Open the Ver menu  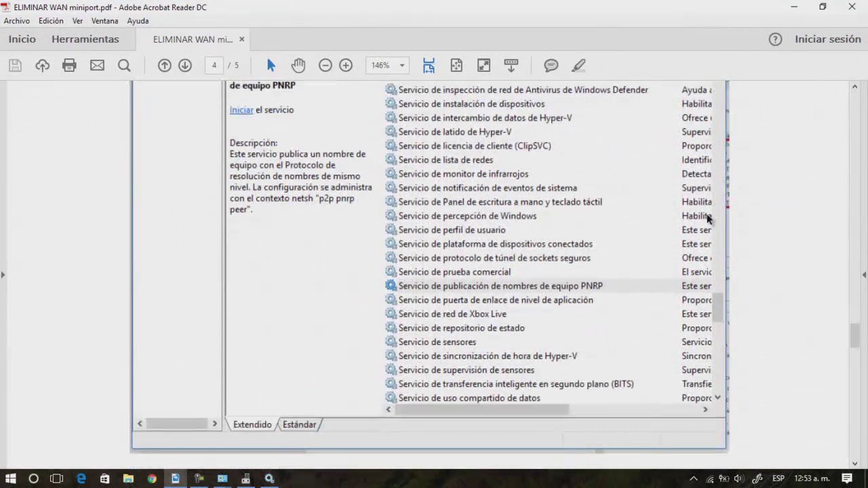tap(77, 21)
